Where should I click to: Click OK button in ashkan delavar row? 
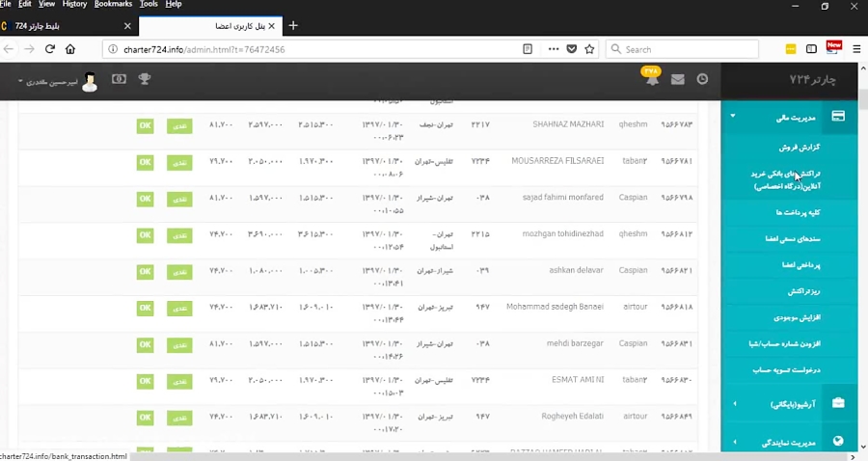[145, 272]
